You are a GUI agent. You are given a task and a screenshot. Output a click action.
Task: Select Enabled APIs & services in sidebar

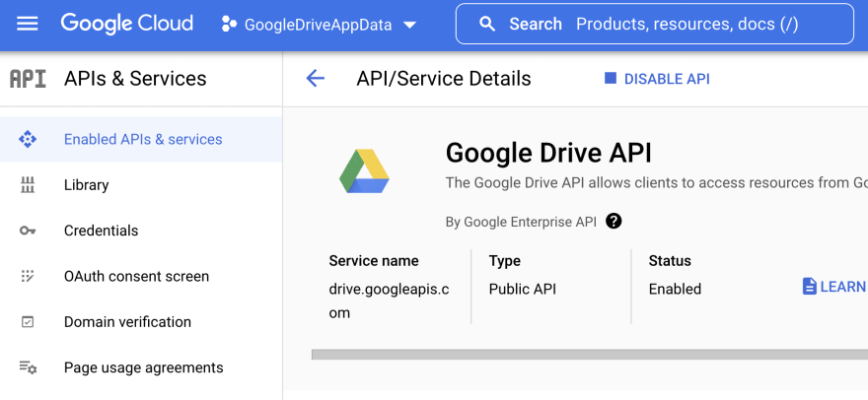click(x=141, y=140)
